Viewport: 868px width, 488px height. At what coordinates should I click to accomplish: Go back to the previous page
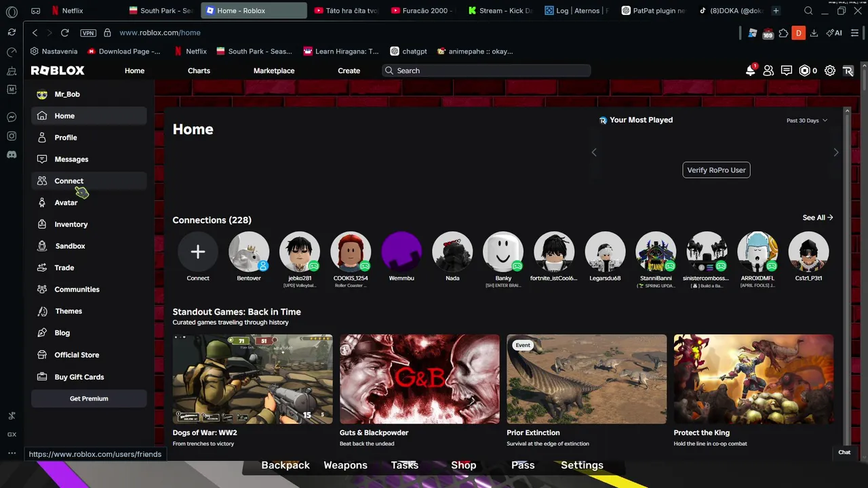pos(35,33)
